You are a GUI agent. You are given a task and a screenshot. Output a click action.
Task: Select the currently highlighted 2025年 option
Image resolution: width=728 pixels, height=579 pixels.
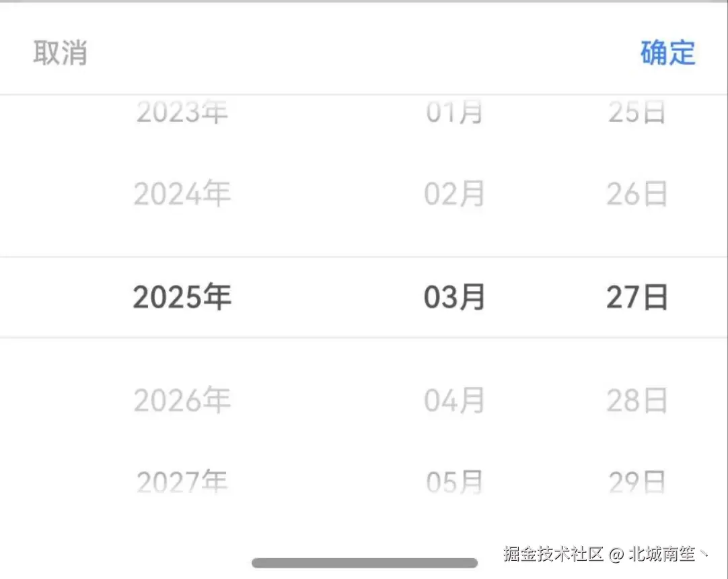tap(182, 296)
